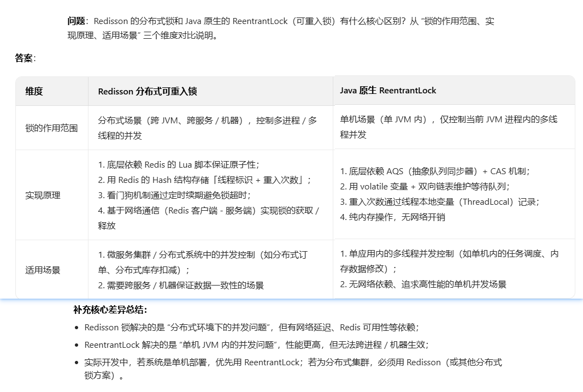This screenshot has width=583, height=392.
Task: Click the bullet starting 实际开发中，若系统是单机部署
Action: [x=293, y=369]
